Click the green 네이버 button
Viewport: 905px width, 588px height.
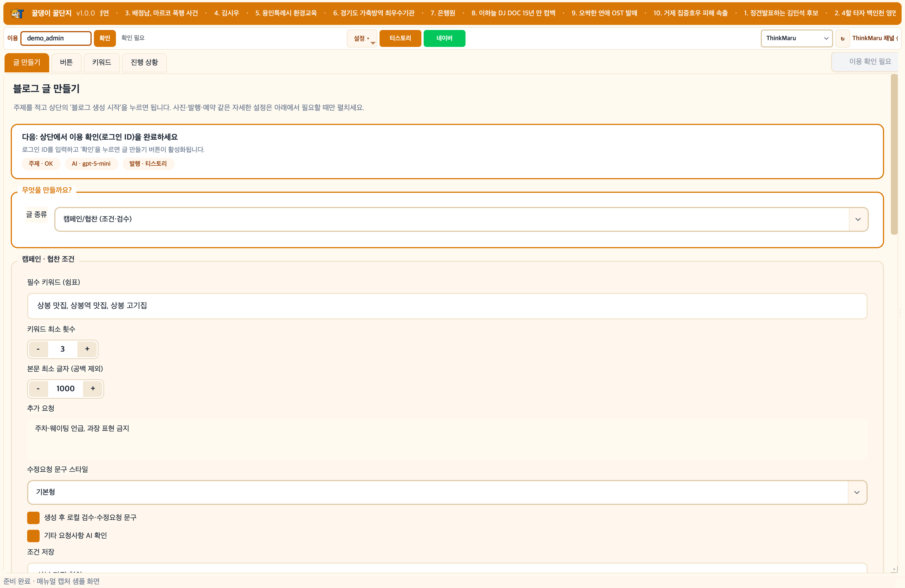pos(444,38)
